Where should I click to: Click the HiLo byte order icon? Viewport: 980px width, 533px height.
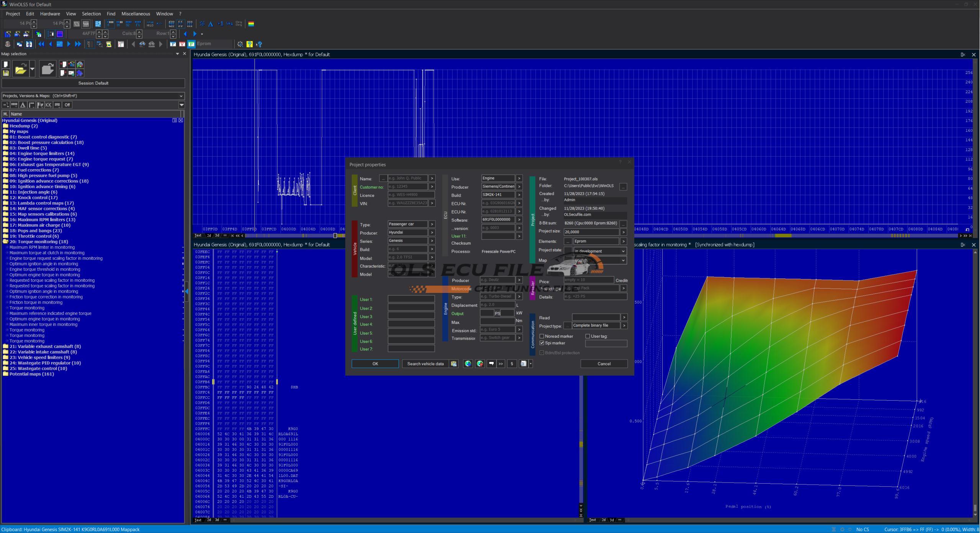coord(150,24)
